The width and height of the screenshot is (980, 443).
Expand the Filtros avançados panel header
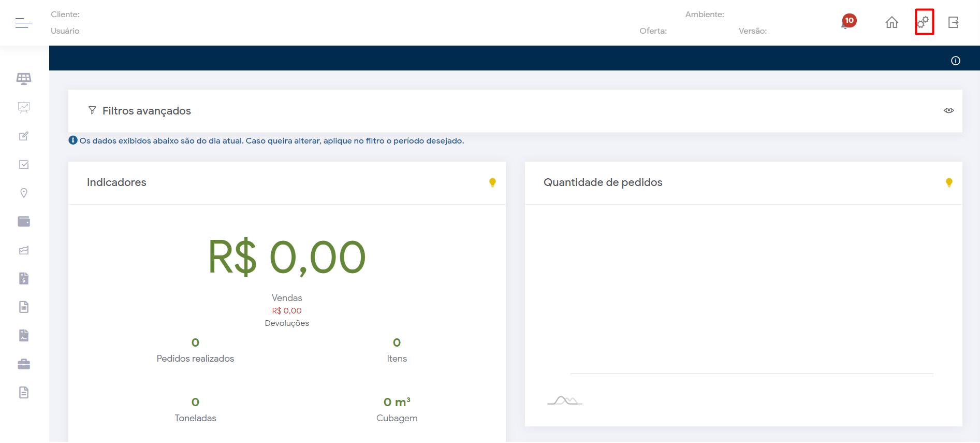tap(147, 111)
